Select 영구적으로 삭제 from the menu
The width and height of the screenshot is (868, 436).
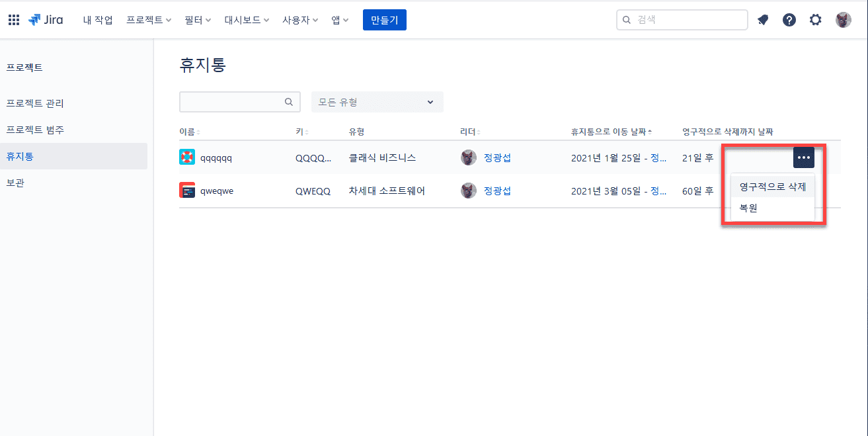click(773, 187)
